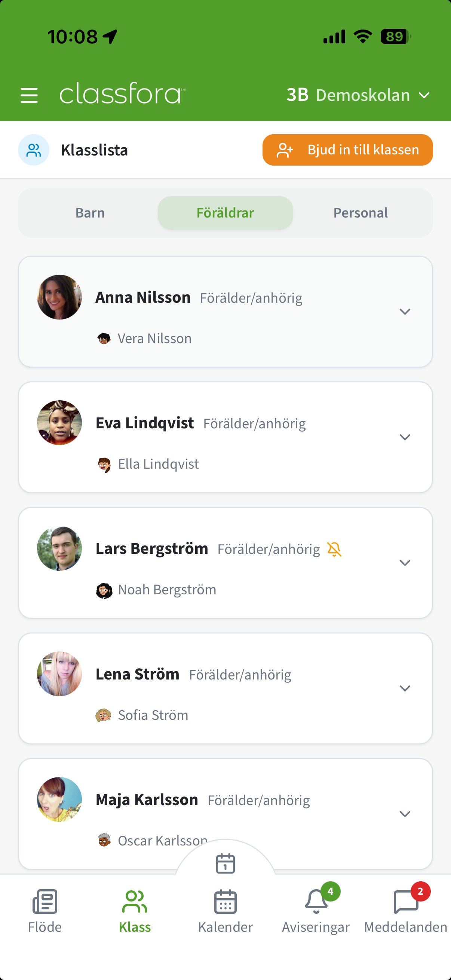Open Kalender in bottom navigation
This screenshot has height=980, width=451.
(225, 911)
